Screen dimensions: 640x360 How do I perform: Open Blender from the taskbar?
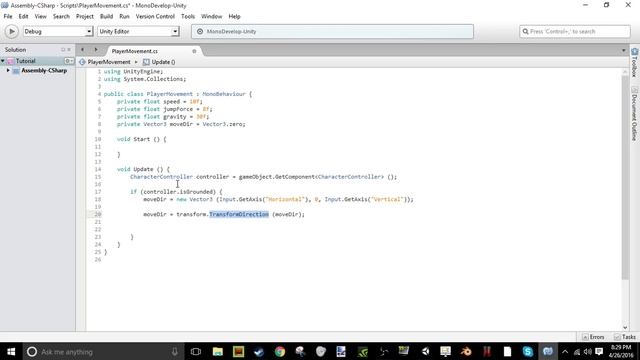466,351
